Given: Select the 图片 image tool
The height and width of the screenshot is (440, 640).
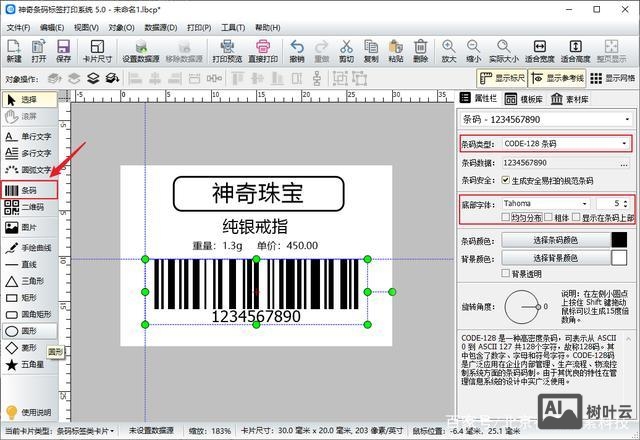Looking at the screenshot, I should tap(29, 227).
